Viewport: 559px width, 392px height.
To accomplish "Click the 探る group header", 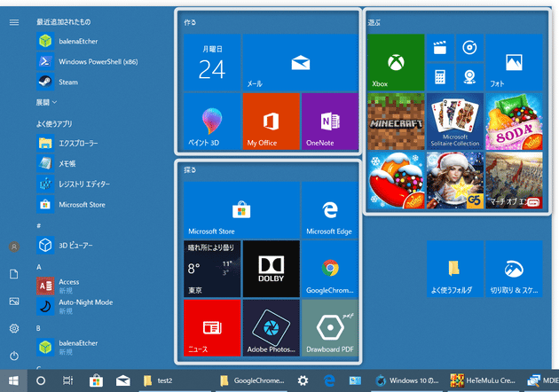I will point(190,170).
